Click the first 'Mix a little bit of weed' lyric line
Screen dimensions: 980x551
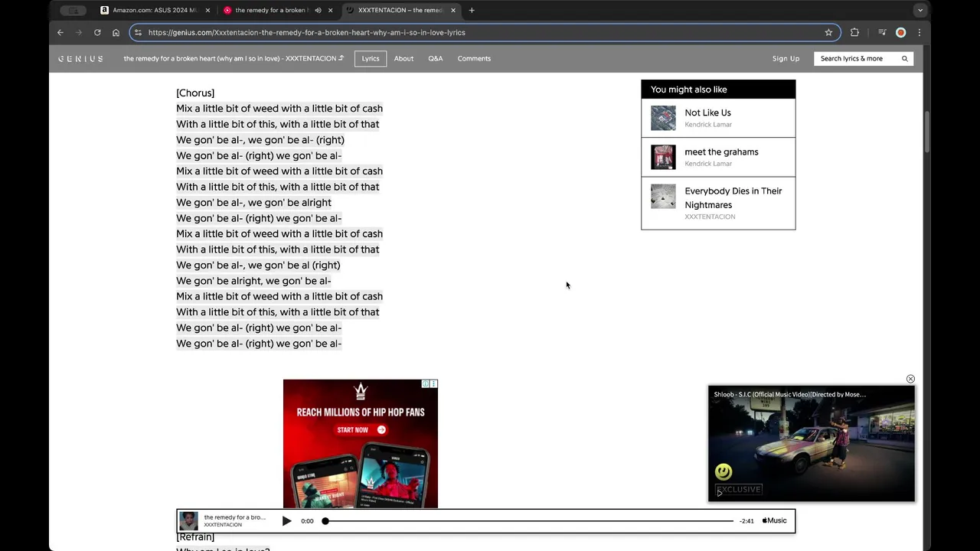[x=279, y=109]
